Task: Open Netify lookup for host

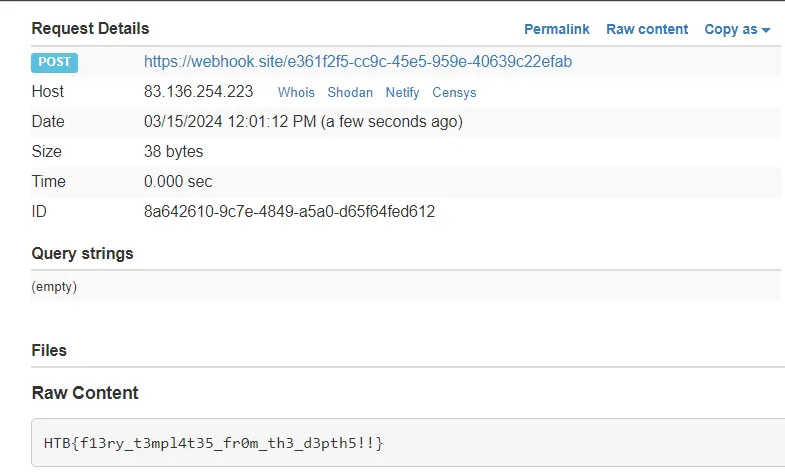Action: [x=402, y=92]
